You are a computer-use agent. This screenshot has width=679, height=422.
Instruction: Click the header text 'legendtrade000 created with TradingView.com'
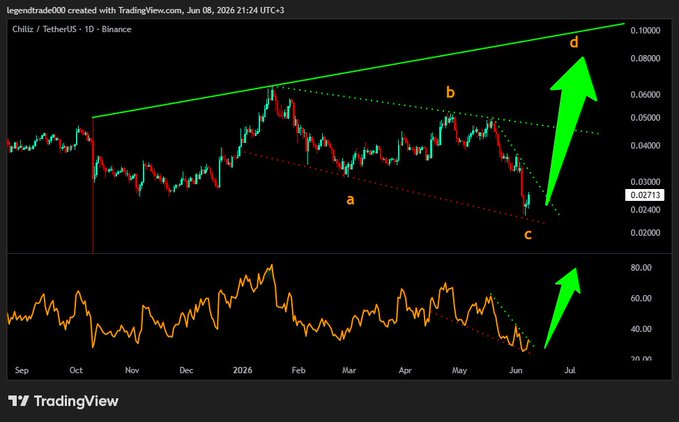tap(95, 10)
